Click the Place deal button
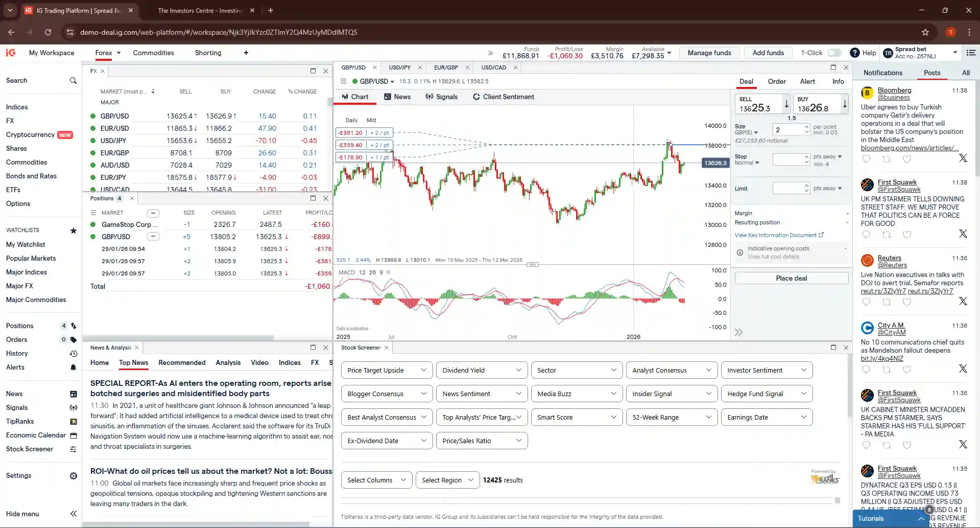980x528 pixels. coord(791,278)
